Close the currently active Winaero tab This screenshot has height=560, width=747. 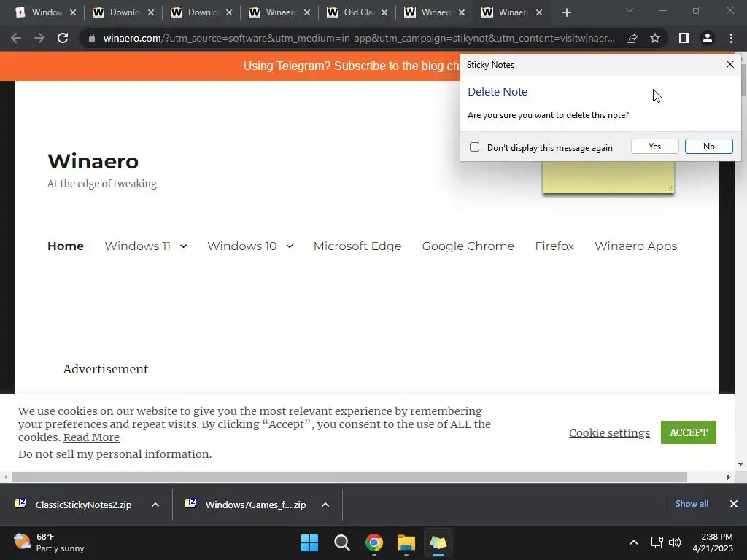pos(539,12)
